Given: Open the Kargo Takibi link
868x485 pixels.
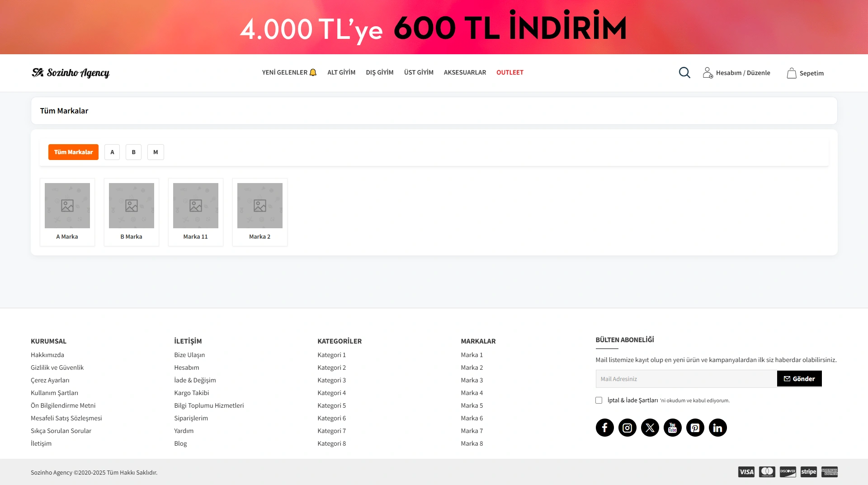Looking at the screenshot, I should coord(192,393).
